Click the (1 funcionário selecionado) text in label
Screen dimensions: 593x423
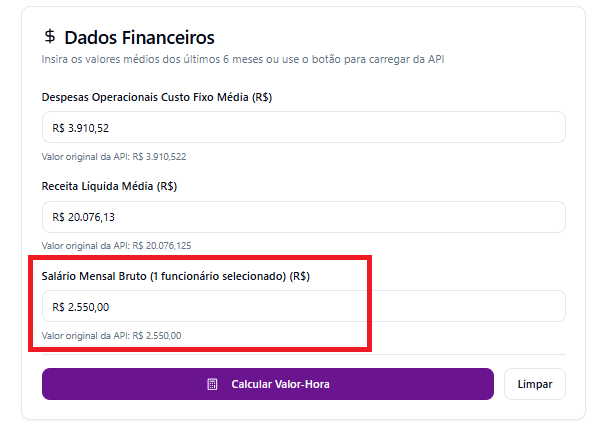[218, 276]
